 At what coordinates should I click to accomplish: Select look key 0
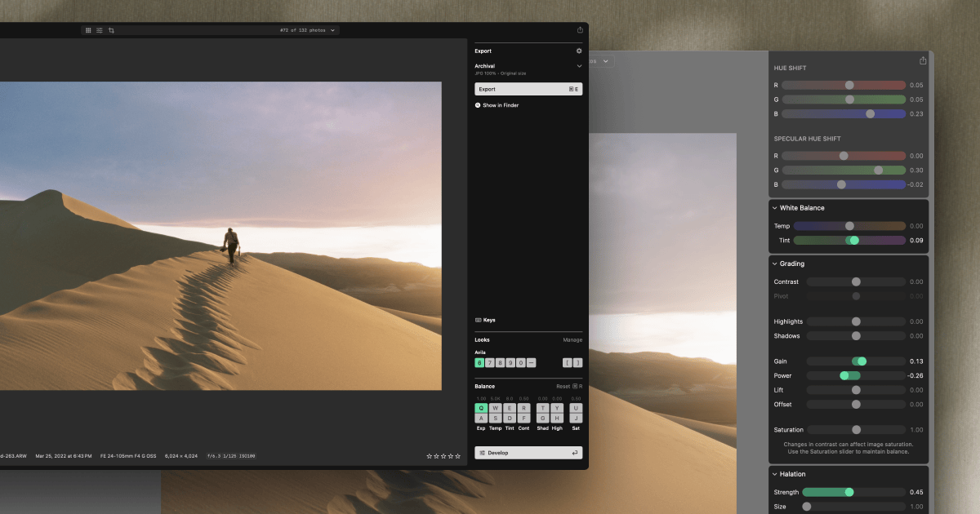click(x=521, y=362)
